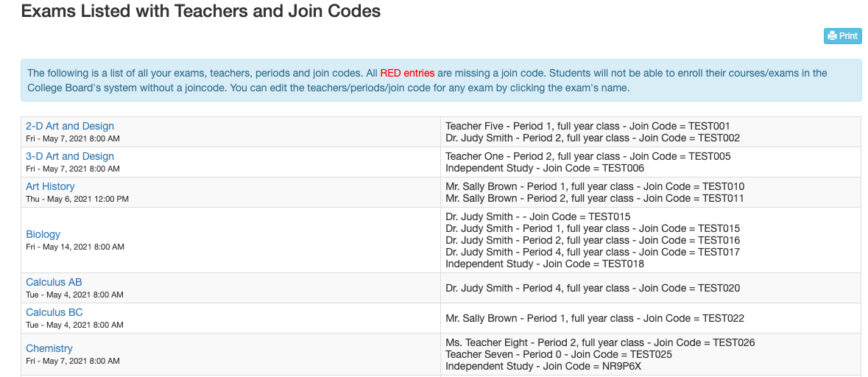Open the Biology exam link
The width and height of the screenshot is (868, 377).
point(43,234)
